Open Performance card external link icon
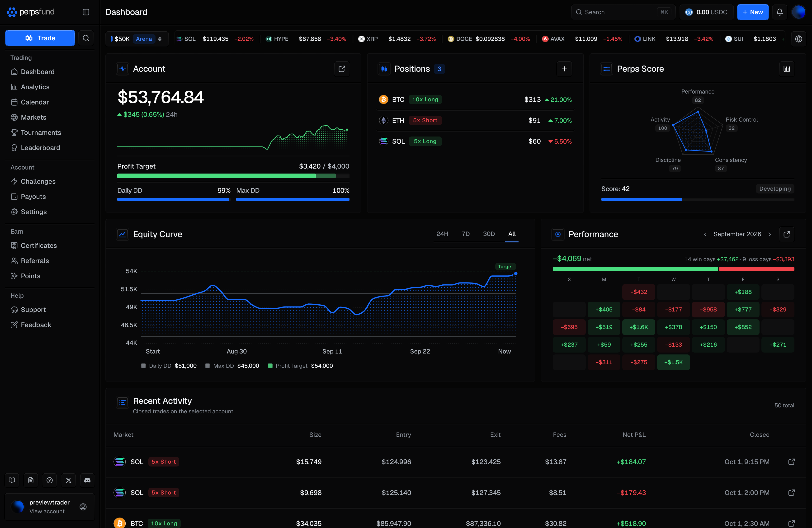Screen dimensions: 812x528 pos(787,234)
